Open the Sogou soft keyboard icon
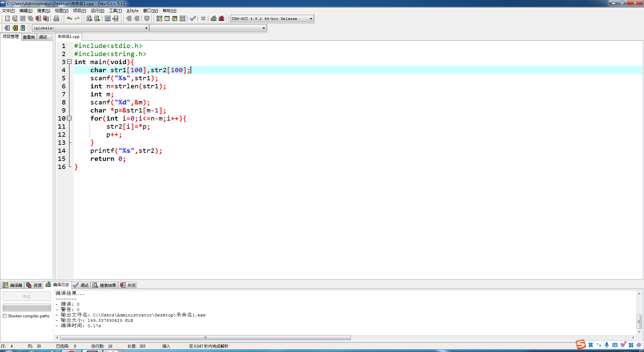 coord(615,345)
